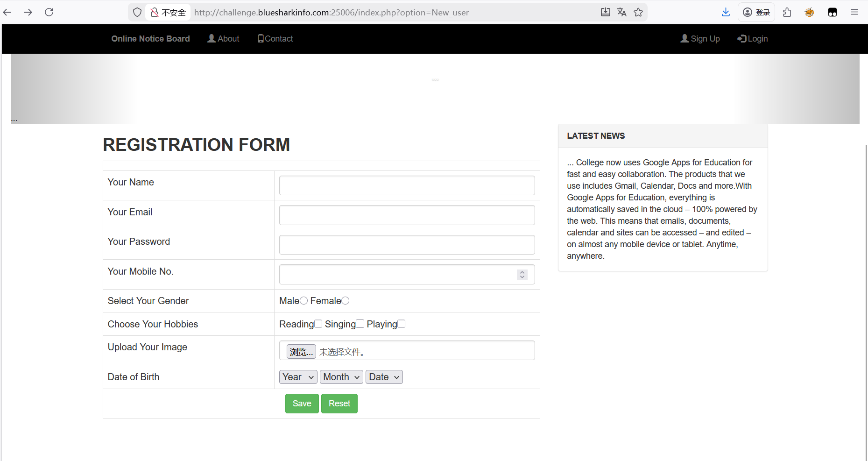
Task: Click the Your Email input field
Action: (407, 215)
